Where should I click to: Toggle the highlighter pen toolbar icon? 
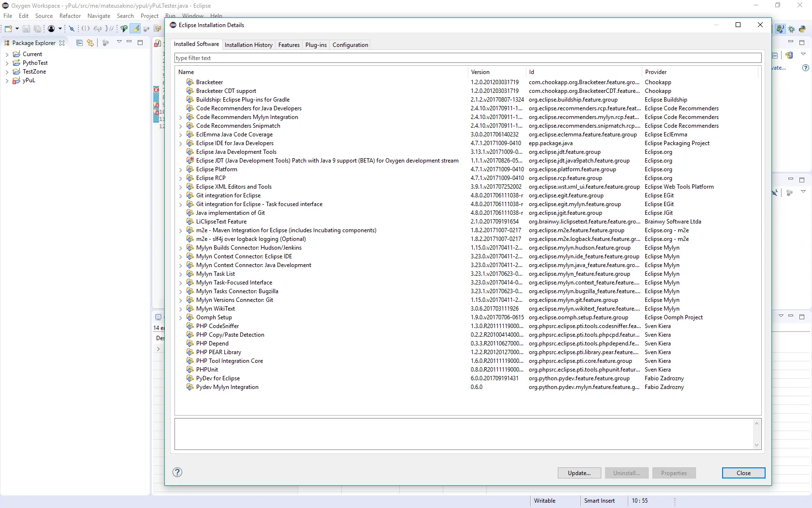(135, 29)
